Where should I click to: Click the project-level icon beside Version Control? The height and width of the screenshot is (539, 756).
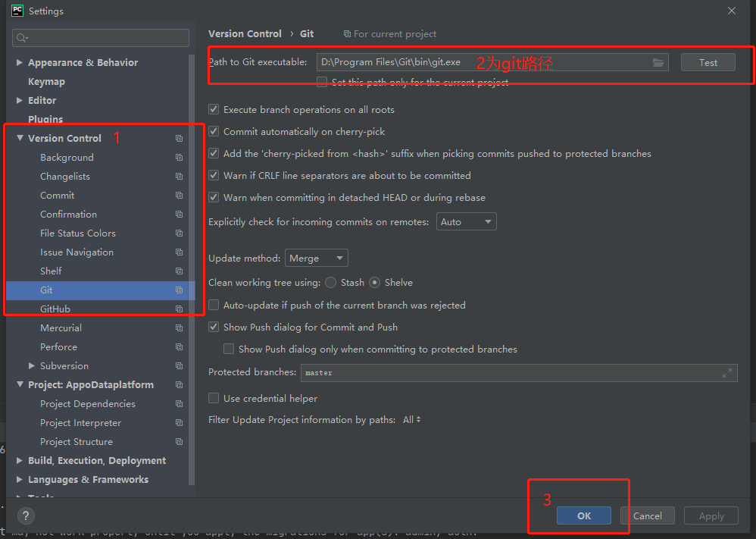pos(180,139)
